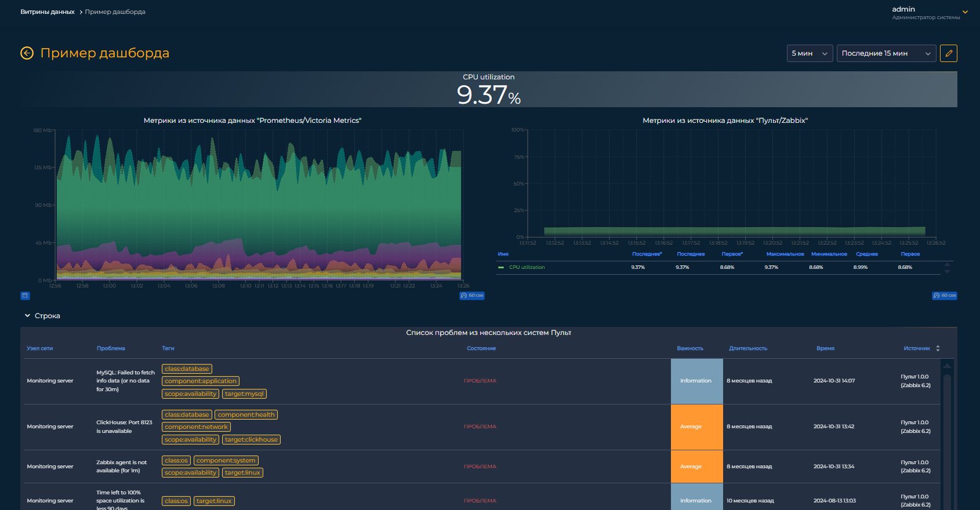Open the Последние 15 мин time range dropdown
The height and width of the screenshot is (510, 980).
[885, 53]
